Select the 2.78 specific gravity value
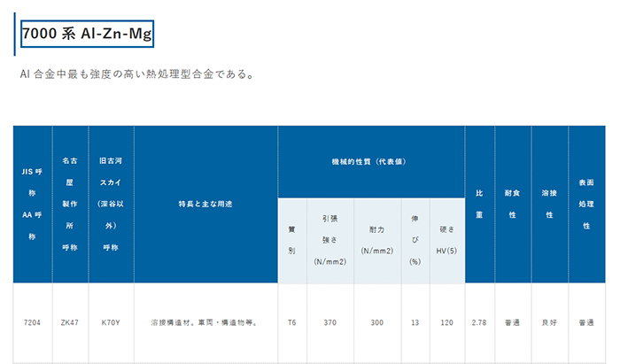The image size is (620, 364). pyautogui.click(x=479, y=322)
